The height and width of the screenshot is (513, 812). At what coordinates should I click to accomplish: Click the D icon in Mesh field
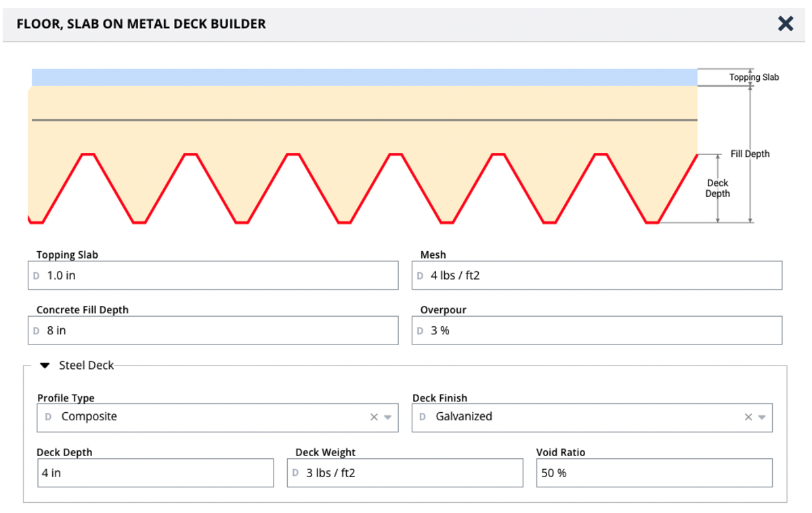[421, 276]
